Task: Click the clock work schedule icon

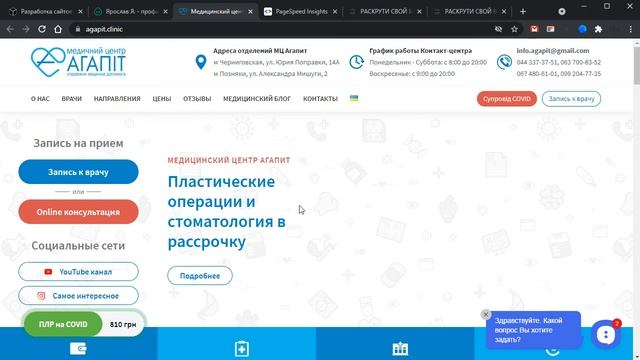Action: point(356,62)
